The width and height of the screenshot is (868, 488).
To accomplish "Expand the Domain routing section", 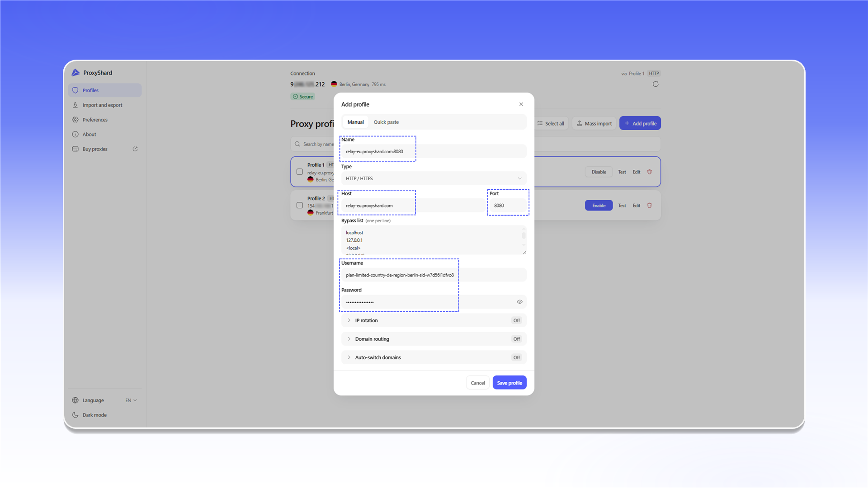I will pos(434,339).
